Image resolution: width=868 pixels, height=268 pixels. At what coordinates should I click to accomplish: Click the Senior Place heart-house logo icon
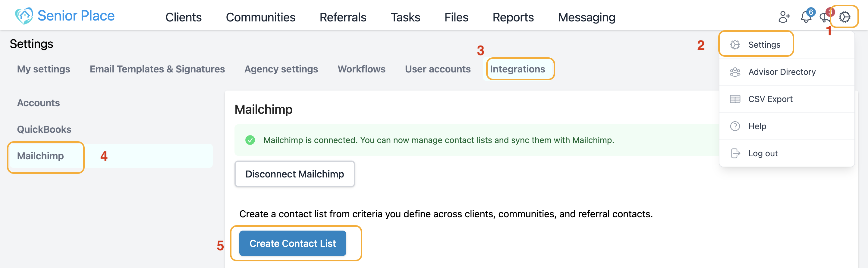pyautogui.click(x=24, y=16)
